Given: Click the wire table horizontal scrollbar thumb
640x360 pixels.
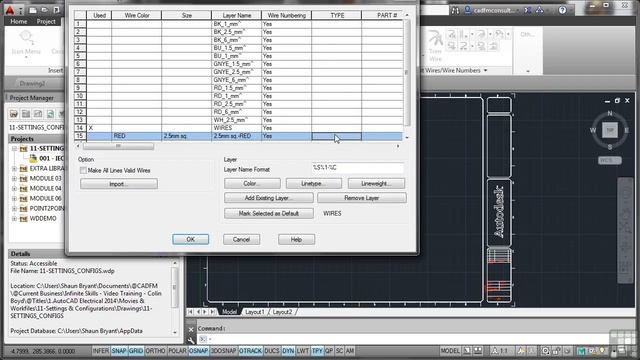Looking at the screenshot, I should (118, 146).
